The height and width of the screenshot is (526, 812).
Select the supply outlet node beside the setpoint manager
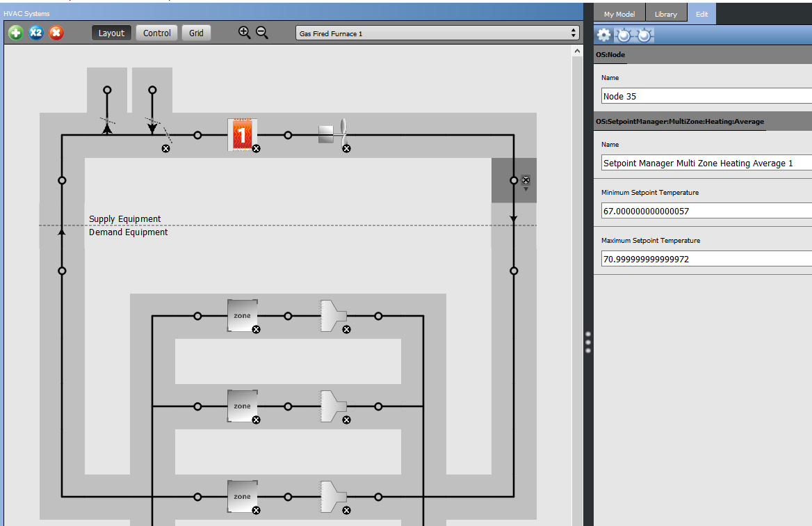pos(514,180)
